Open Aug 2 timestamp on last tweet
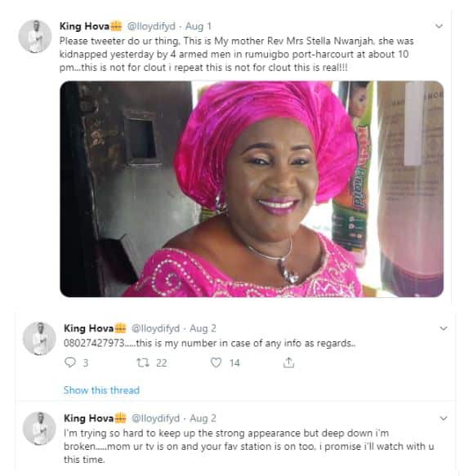 click(203, 418)
